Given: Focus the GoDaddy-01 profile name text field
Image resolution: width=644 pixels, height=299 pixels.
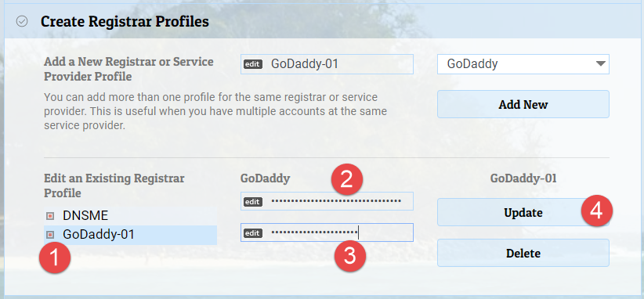Looking at the screenshot, I should (327, 64).
